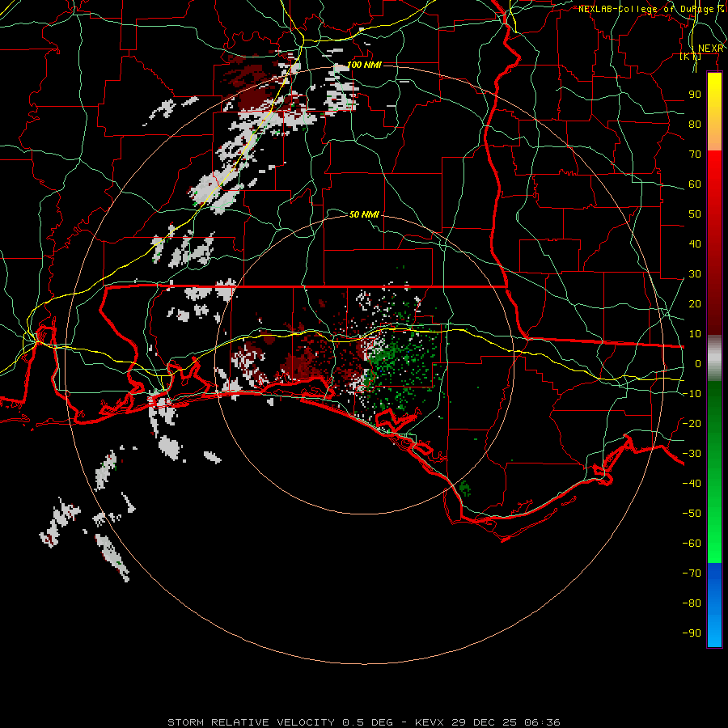Viewport: 728px width, 728px height.
Task: Click the 10 value on velocity scale
Action: coord(695,334)
